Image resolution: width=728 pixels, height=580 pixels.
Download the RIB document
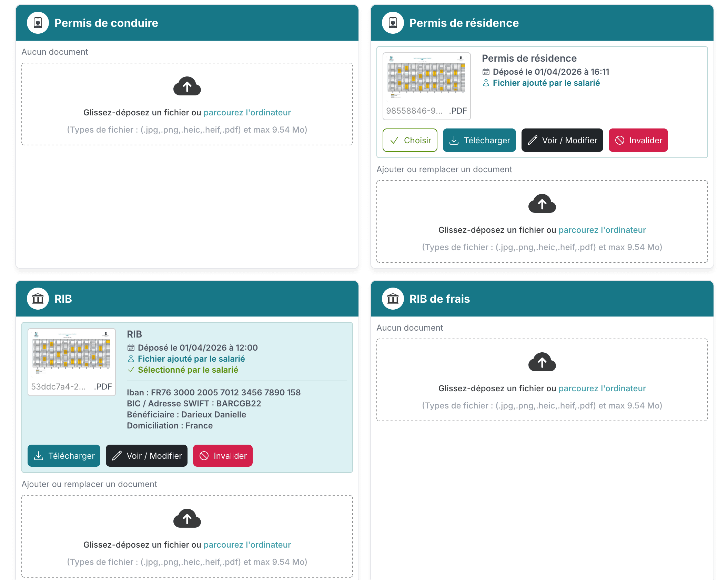point(64,456)
